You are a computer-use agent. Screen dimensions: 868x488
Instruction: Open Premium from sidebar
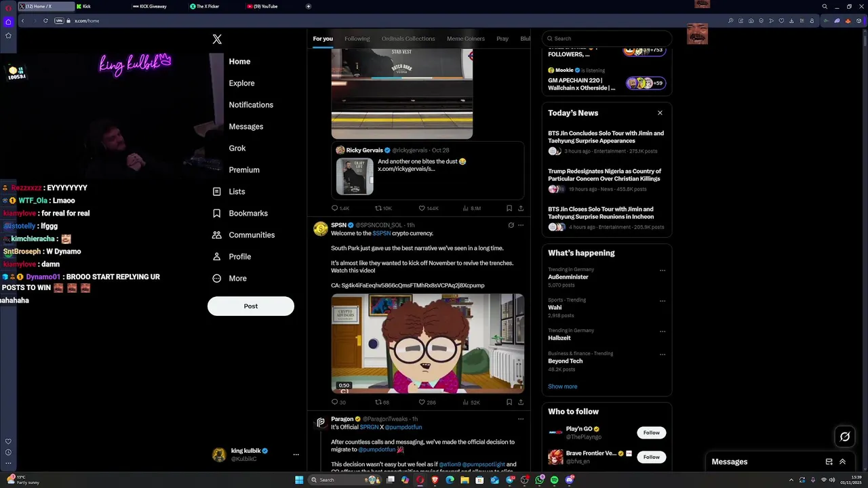click(244, 170)
